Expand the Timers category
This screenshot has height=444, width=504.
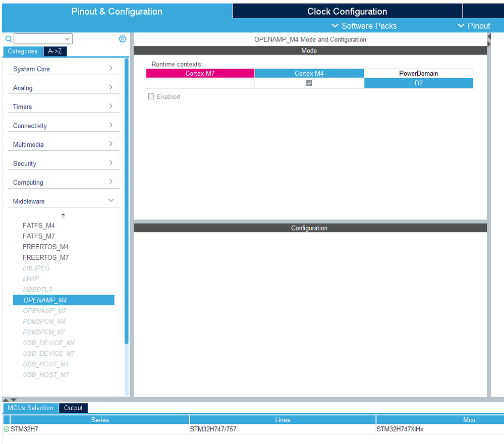click(64, 107)
